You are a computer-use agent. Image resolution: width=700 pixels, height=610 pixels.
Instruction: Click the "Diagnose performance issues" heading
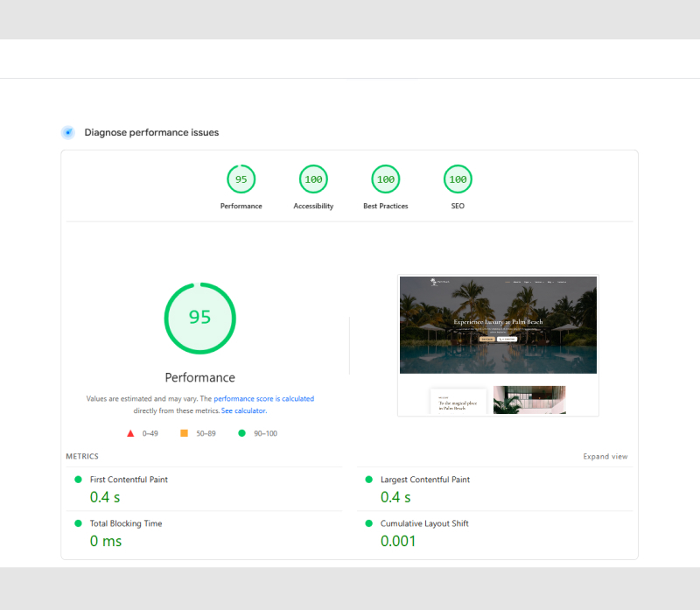coord(151,133)
